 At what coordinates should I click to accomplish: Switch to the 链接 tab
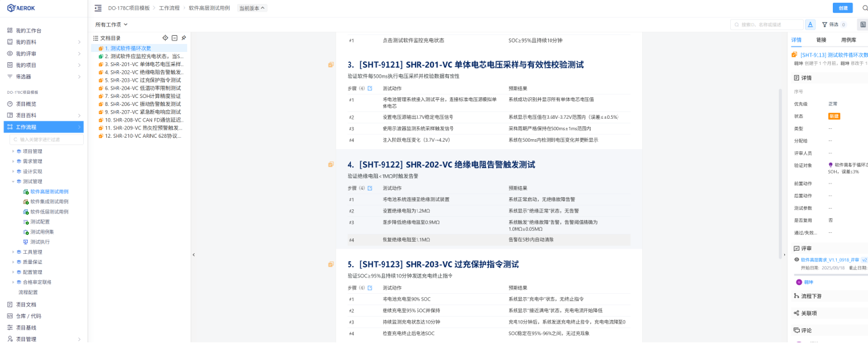pos(821,41)
